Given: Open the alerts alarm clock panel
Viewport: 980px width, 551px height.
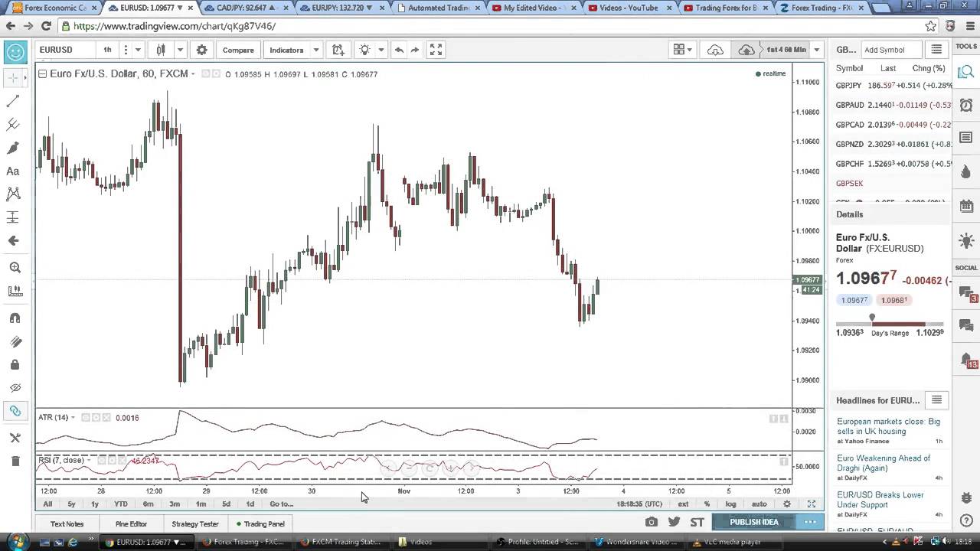Looking at the screenshot, I should [966, 104].
